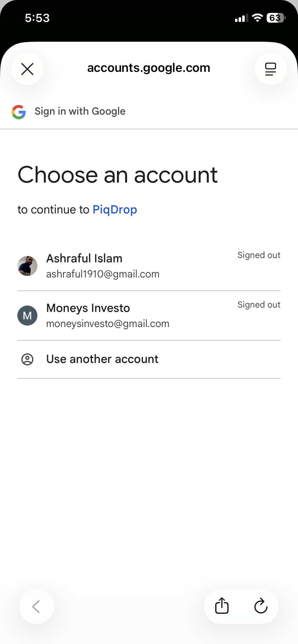Select the Moneys Investo account

pos(149,316)
